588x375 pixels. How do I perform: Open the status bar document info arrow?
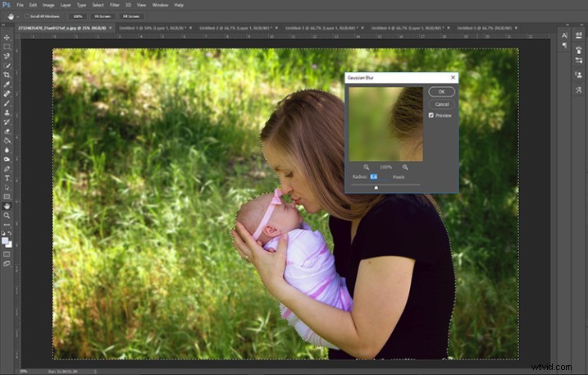click(95, 371)
